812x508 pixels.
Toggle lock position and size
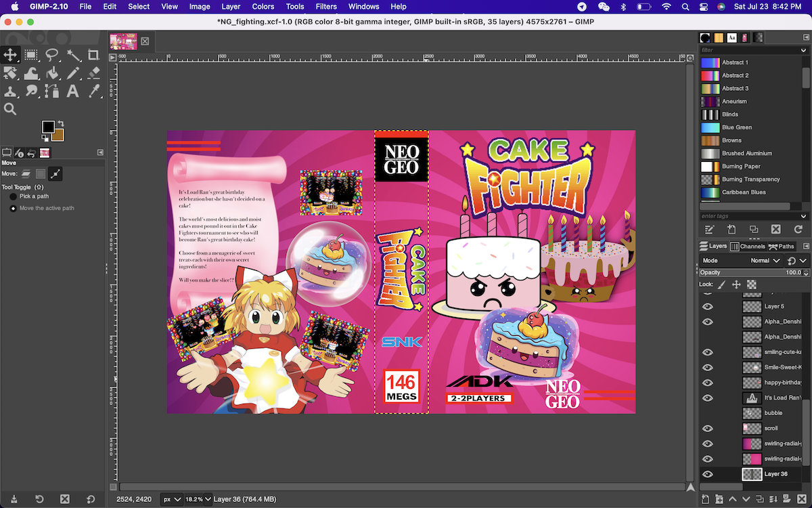pyautogui.click(x=736, y=284)
